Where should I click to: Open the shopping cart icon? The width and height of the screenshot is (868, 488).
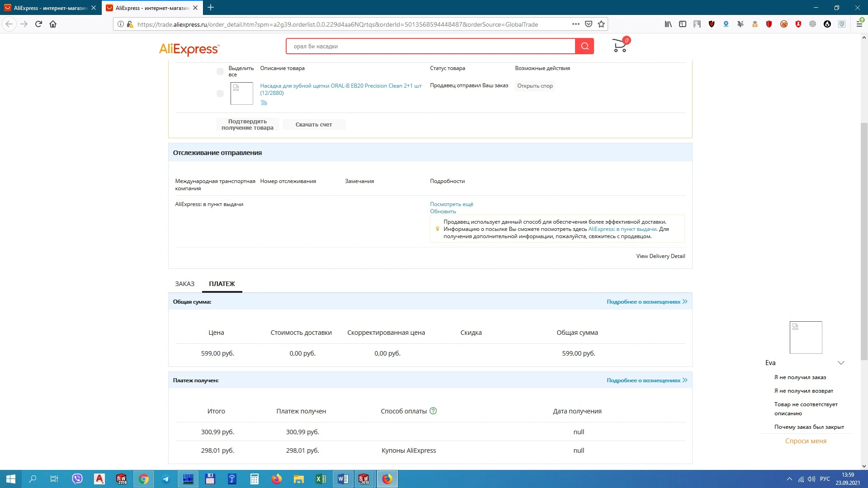pos(621,45)
